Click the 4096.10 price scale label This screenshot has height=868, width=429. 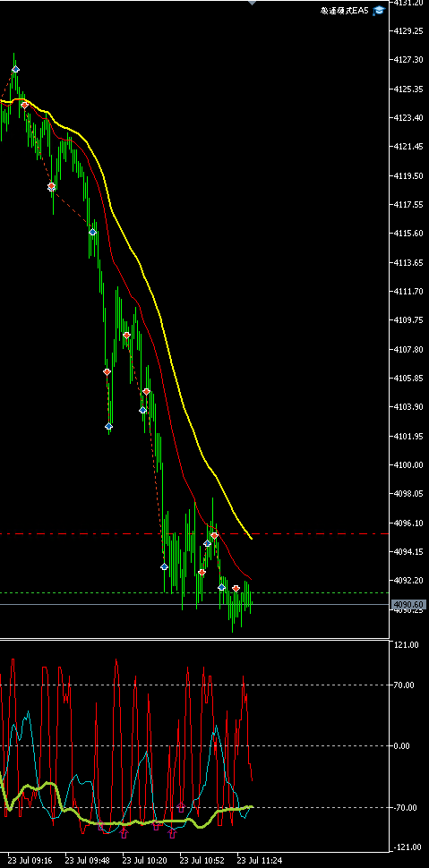[408, 523]
